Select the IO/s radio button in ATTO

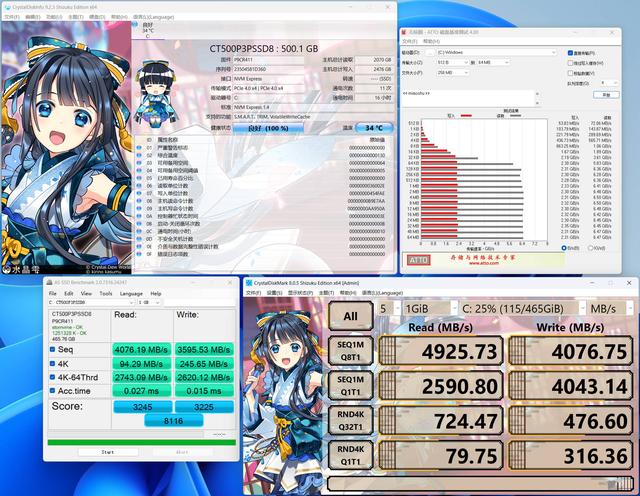tap(590, 248)
